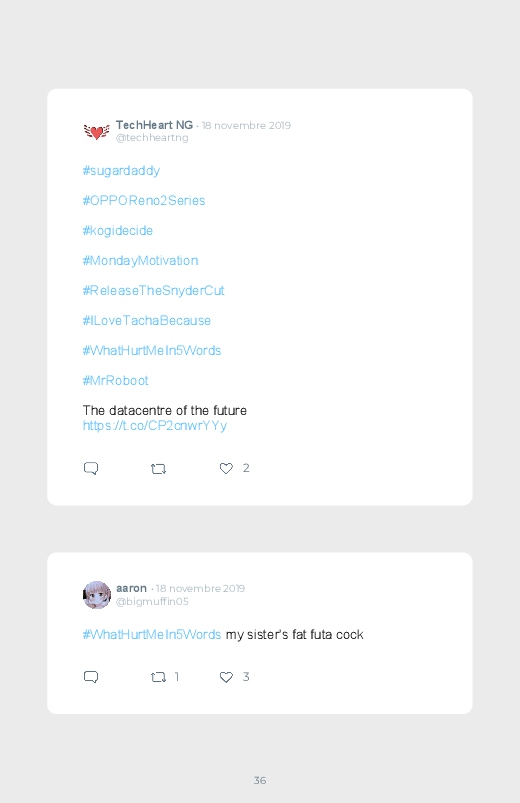Like the TechHeart NG tweet with heart icon

pyautogui.click(x=226, y=468)
